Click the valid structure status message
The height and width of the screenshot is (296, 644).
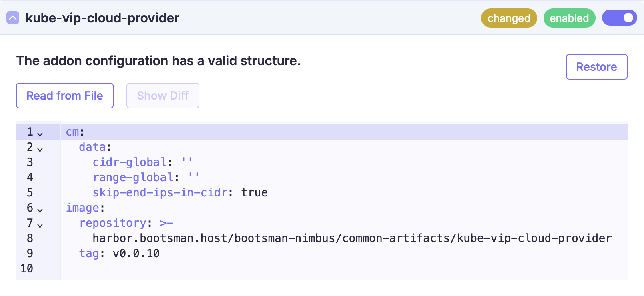158,61
